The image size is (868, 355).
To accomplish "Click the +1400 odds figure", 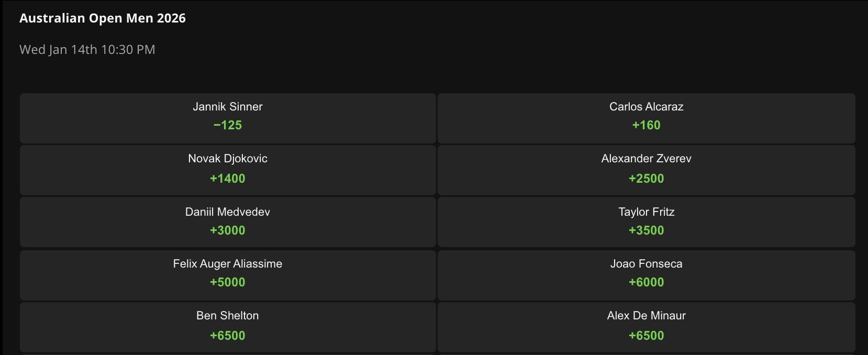I will [x=228, y=179].
